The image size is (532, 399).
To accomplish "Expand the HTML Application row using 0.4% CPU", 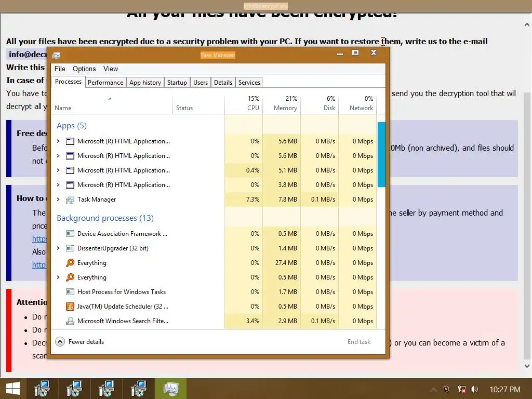I will 58,170.
